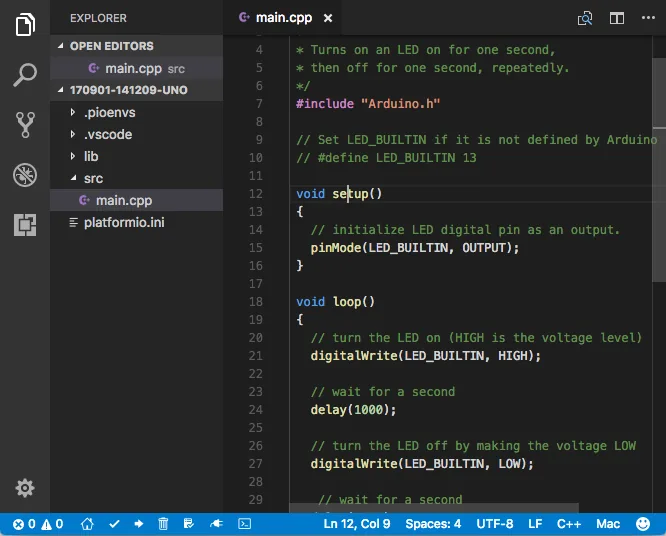Click the void setup() declaration

[339, 194]
